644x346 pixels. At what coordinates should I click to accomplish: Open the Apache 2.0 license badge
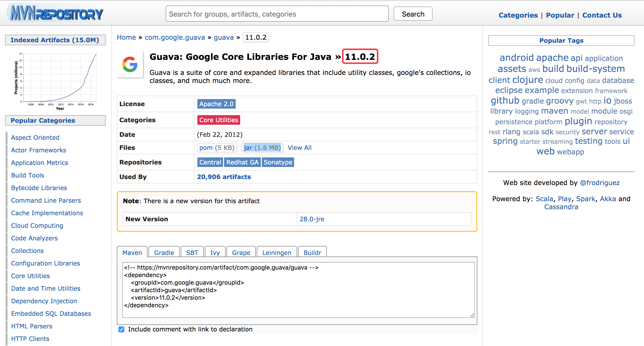pyautogui.click(x=216, y=104)
